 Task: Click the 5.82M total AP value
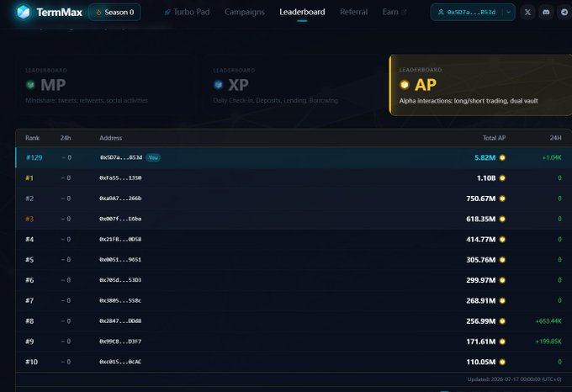point(485,157)
